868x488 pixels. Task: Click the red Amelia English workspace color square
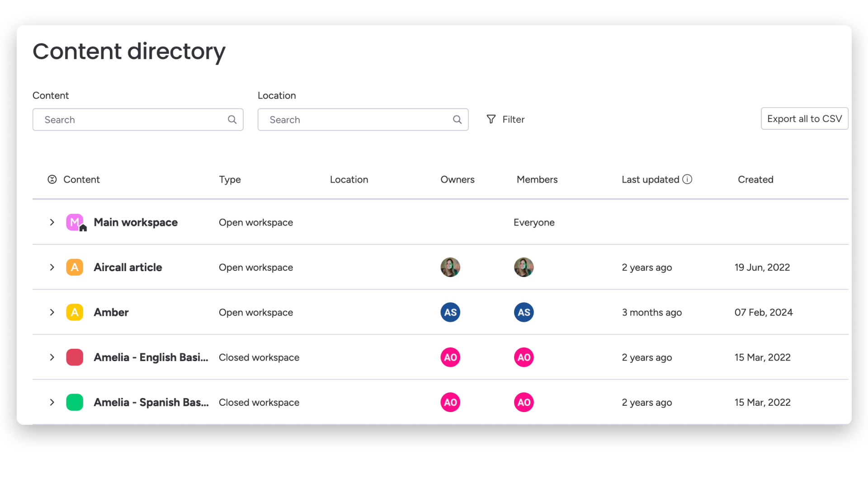(x=75, y=357)
